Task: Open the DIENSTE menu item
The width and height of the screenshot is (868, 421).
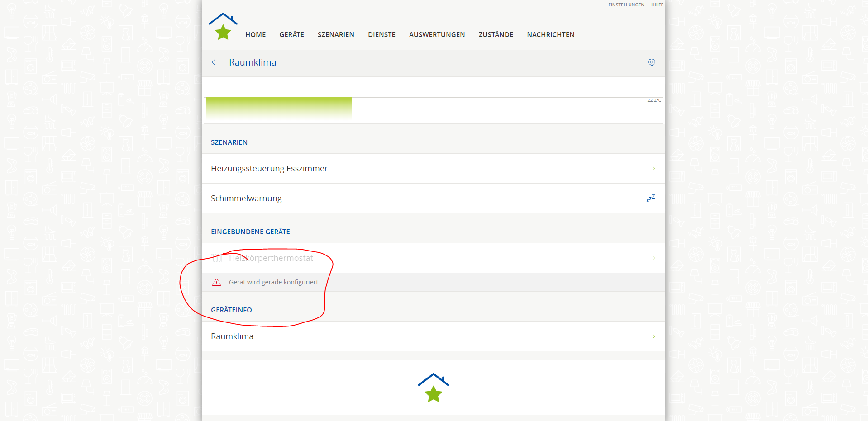Action: [382, 35]
